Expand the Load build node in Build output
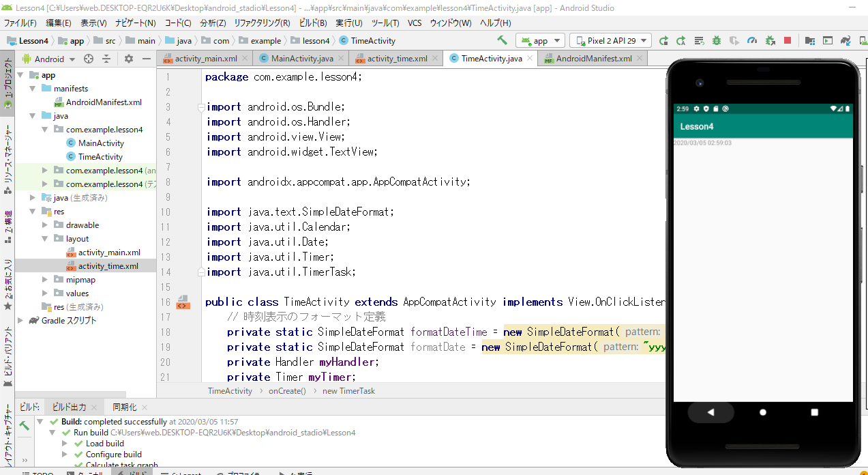 [x=65, y=444]
